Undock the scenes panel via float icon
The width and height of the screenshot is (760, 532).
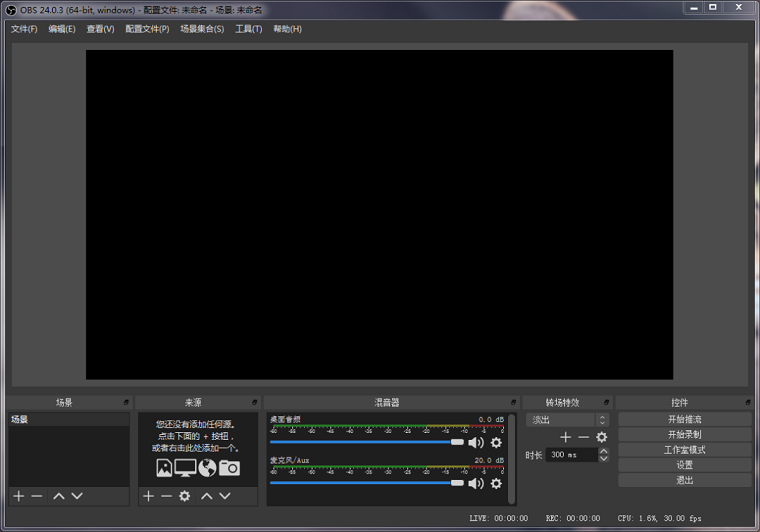126,402
